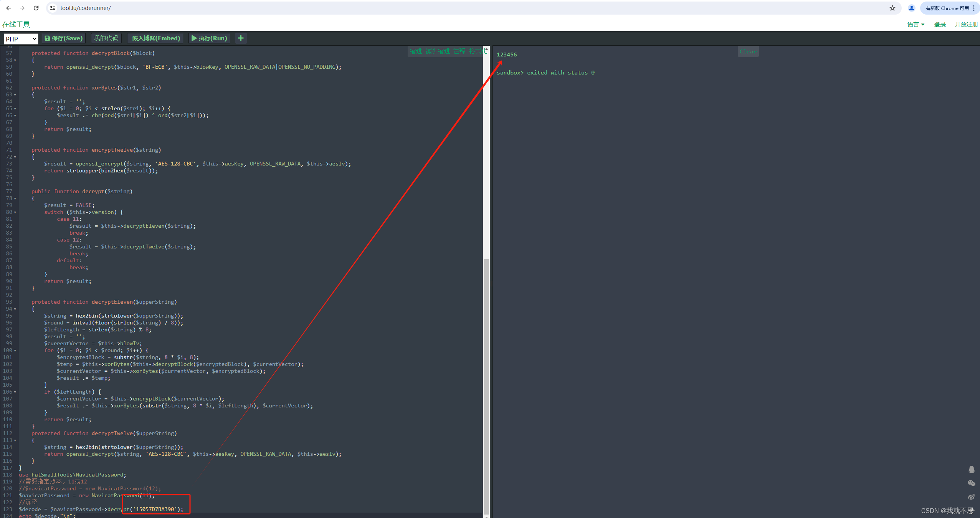Screen dimensions: 980x518
Task: Click the Weibo share icon
Action: click(971, 497)
